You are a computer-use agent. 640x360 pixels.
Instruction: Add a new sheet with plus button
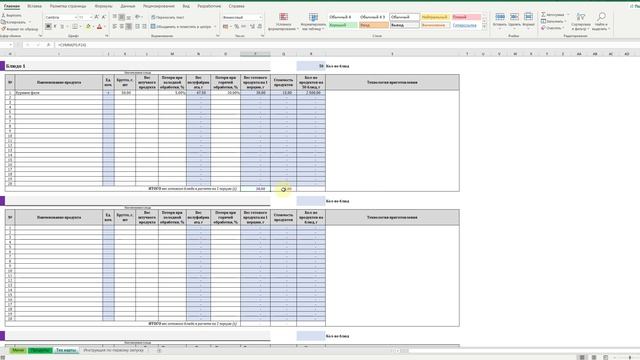point(159,350)
